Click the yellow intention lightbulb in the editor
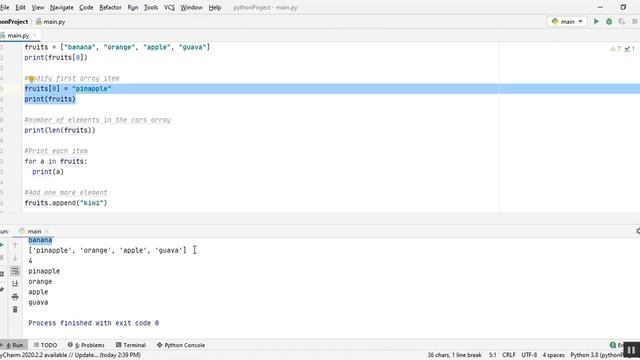Screen dimensions: 640x360 (31, 79)
